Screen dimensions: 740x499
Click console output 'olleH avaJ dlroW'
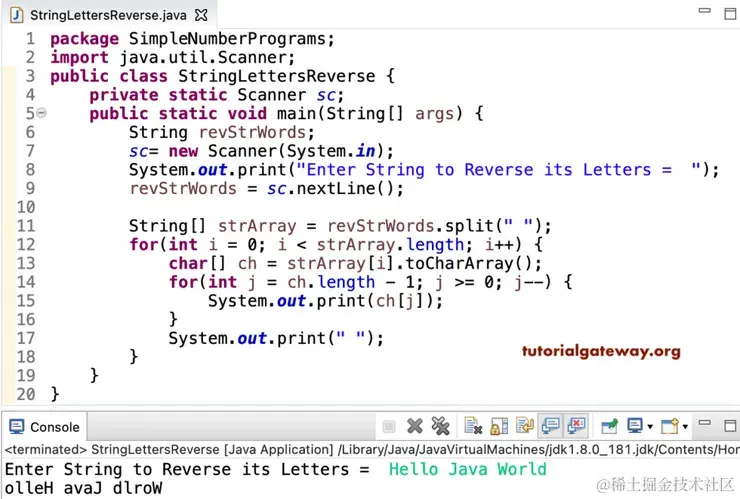tap(84, 488)
